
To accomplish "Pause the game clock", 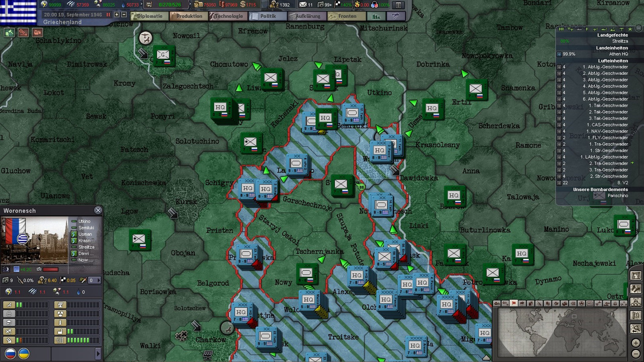I will [x=108, y=15].
